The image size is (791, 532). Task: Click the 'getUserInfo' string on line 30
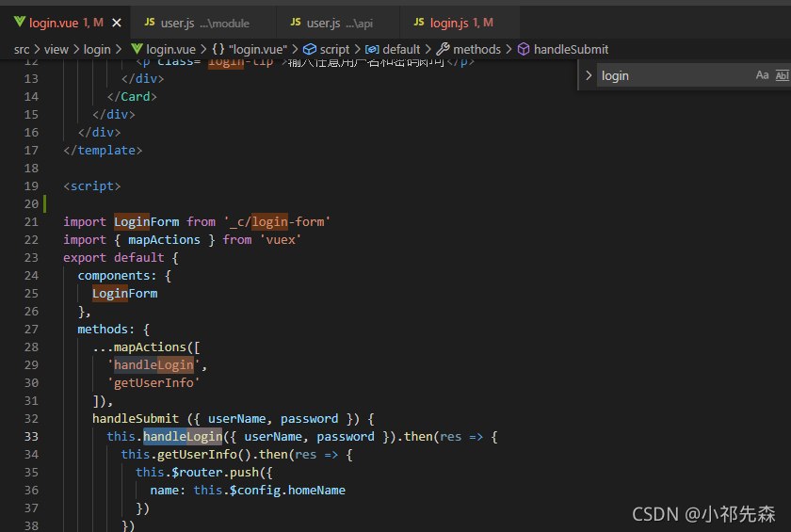point(153,383)
